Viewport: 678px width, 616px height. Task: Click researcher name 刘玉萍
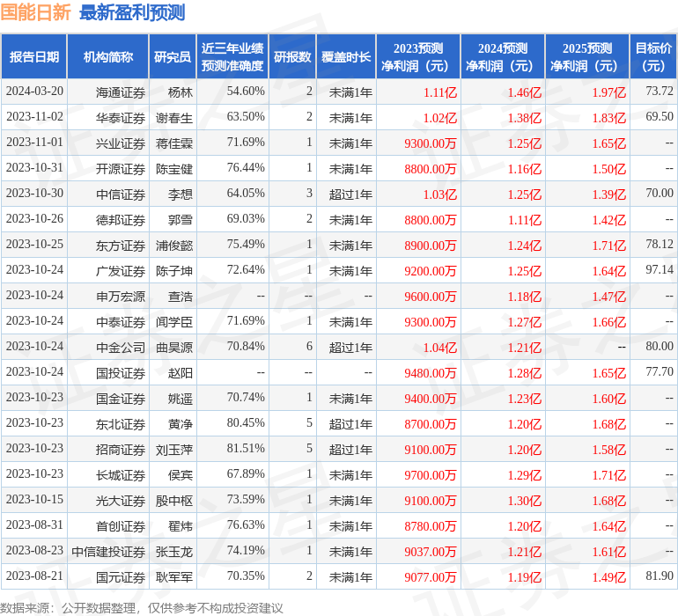click(x=174, y=449)
